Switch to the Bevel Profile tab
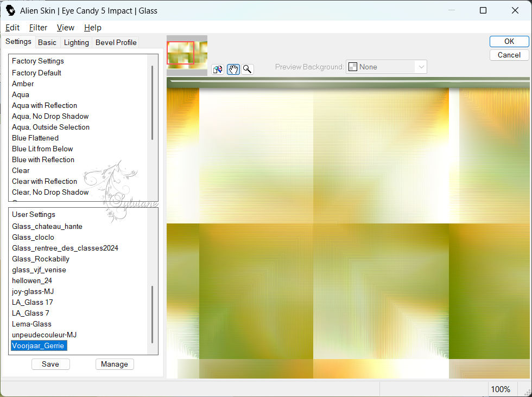This screenshot has width=532, height=397. [116, 42]
